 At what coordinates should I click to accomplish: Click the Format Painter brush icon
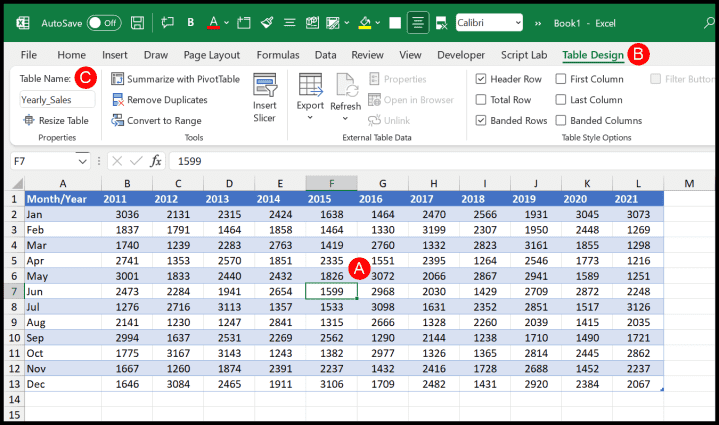tap(267, 22)
